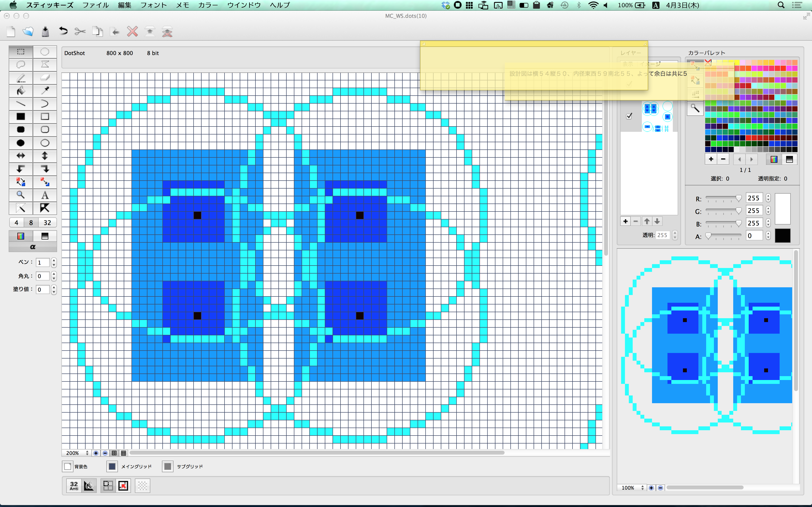The height and width of the screenshot is (507, 812).
Task: Select the text tool (A)
Action: point(45,195)
